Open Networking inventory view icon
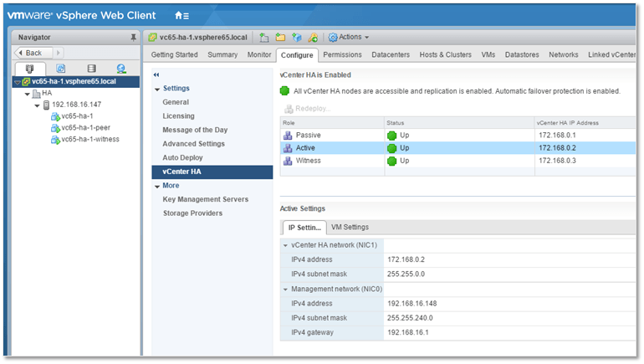This screenshot has height=364, width=644. coord(120,69)
